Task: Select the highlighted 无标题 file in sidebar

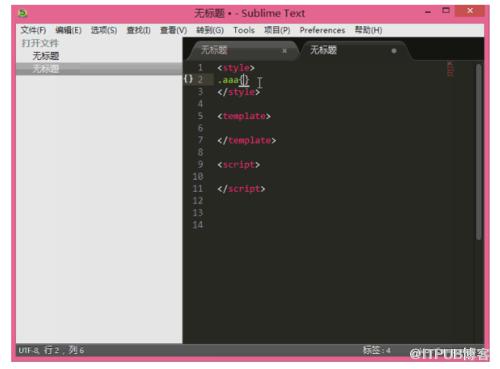Action: (x=99, y=69)
